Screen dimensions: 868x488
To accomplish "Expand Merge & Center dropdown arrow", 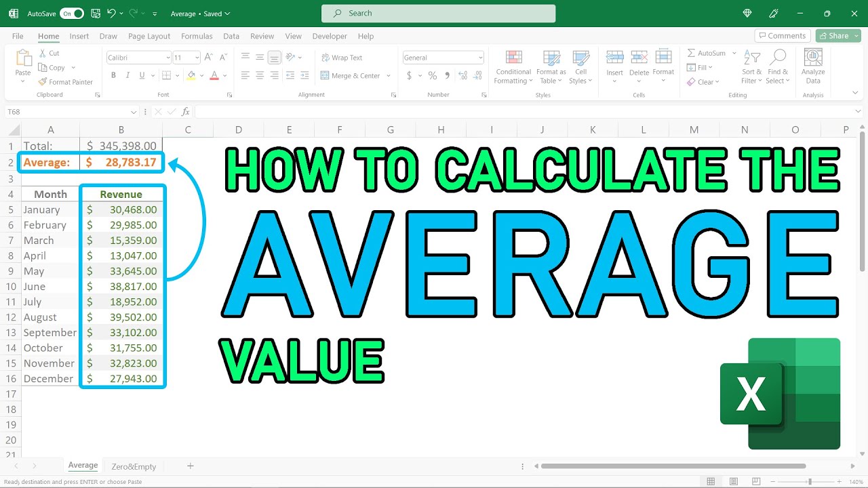I will click(389, 76).
